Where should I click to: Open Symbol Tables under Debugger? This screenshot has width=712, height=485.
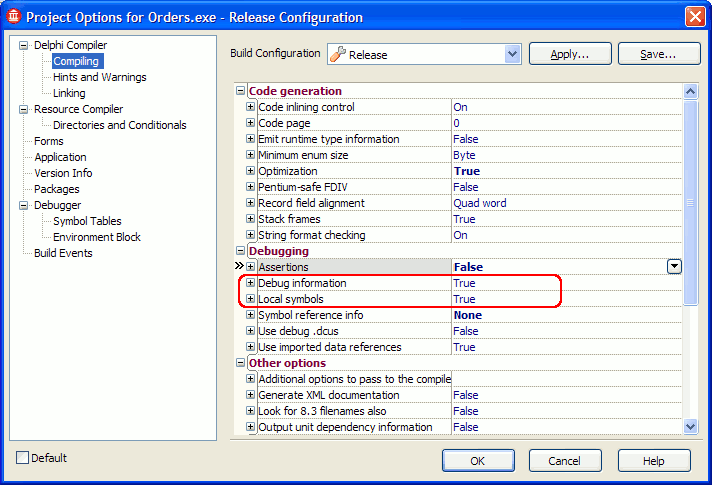coord(87,221)
